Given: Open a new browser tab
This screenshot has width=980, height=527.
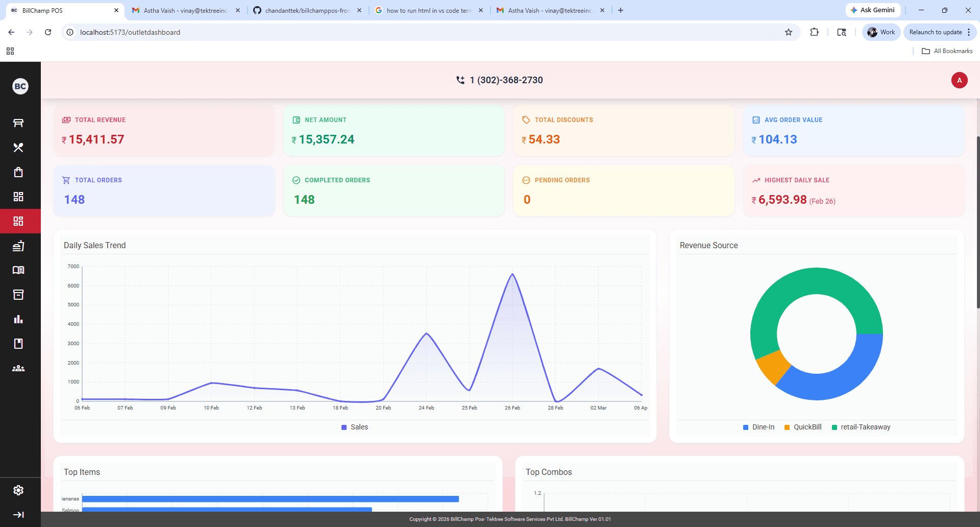Looking at the screenshot, I should click(621, 10).
